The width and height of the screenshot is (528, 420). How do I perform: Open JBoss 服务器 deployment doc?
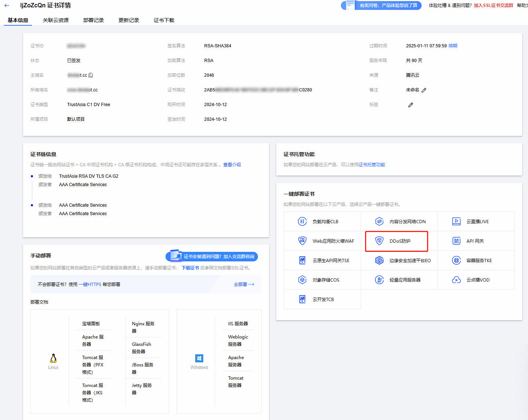click(143, 369)
